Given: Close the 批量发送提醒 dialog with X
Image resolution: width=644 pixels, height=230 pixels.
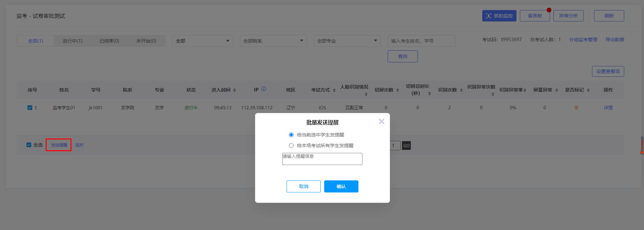Looking at the screenshot, I should 381,121.
